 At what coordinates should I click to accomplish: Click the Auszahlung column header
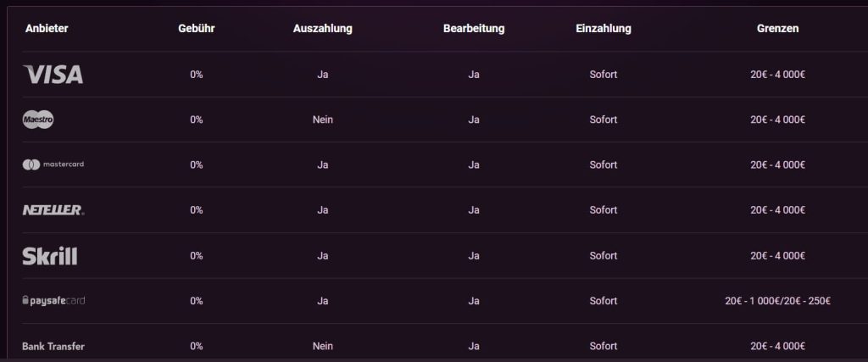[x=322, y=28]
